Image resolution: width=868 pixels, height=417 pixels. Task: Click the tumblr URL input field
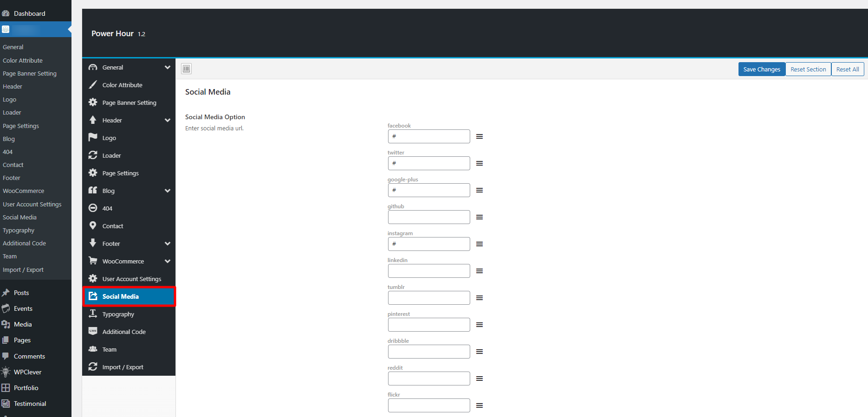click(429, 298)
